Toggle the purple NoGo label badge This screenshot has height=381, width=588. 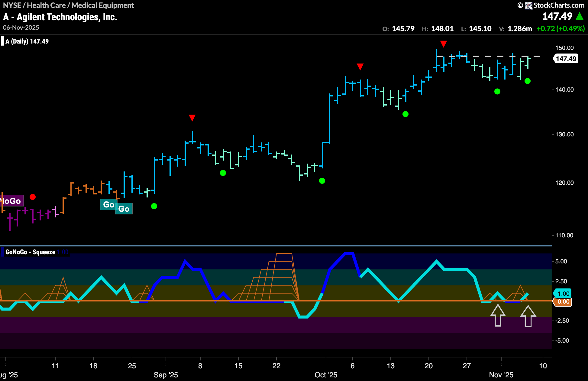pyautogui.click(x=11, y=201)
